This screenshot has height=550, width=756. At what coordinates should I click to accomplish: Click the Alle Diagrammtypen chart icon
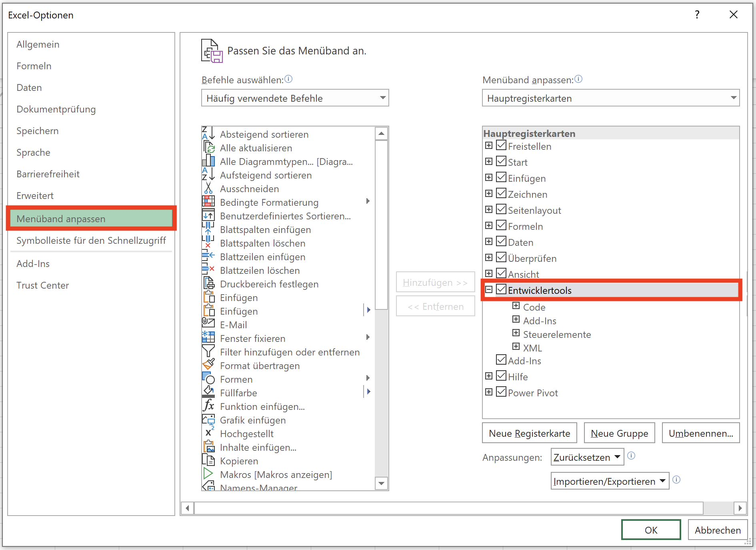208,161
